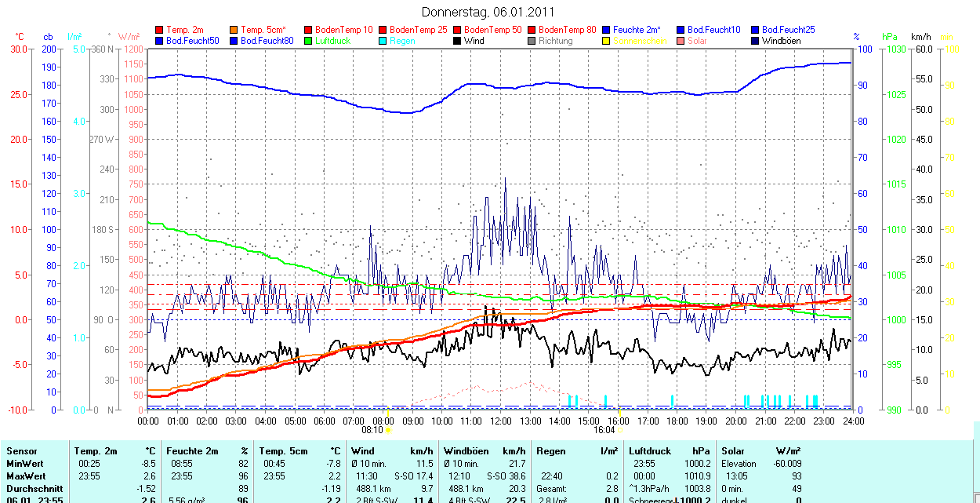
Task: Select the Windböen column header in table
Action: point(466,451)
